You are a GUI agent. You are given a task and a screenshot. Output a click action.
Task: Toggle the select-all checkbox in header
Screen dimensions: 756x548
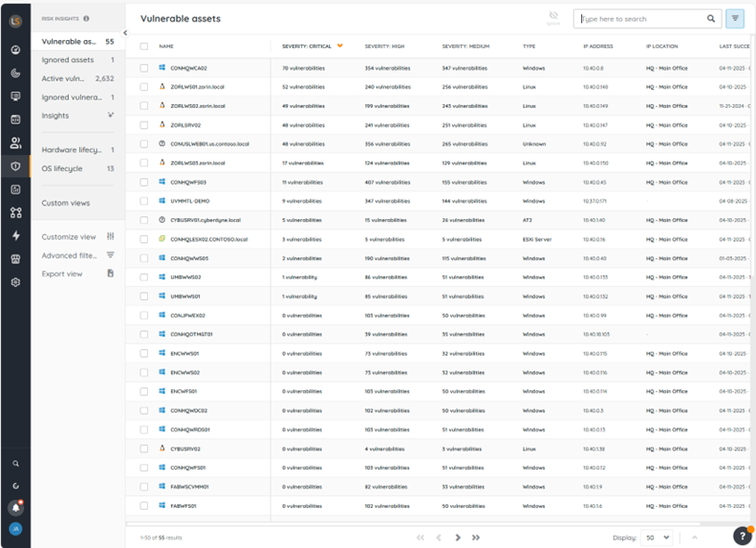(143, 46)
